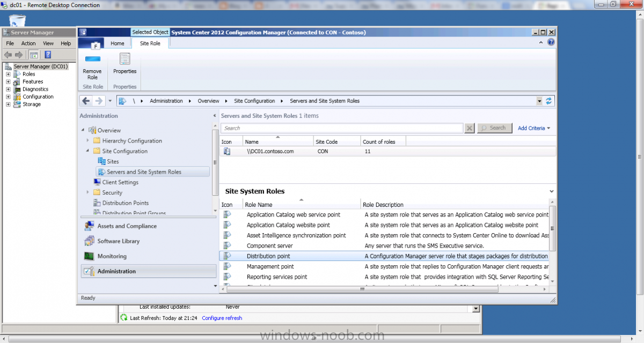Refresh the console view icon

[548, 101]
